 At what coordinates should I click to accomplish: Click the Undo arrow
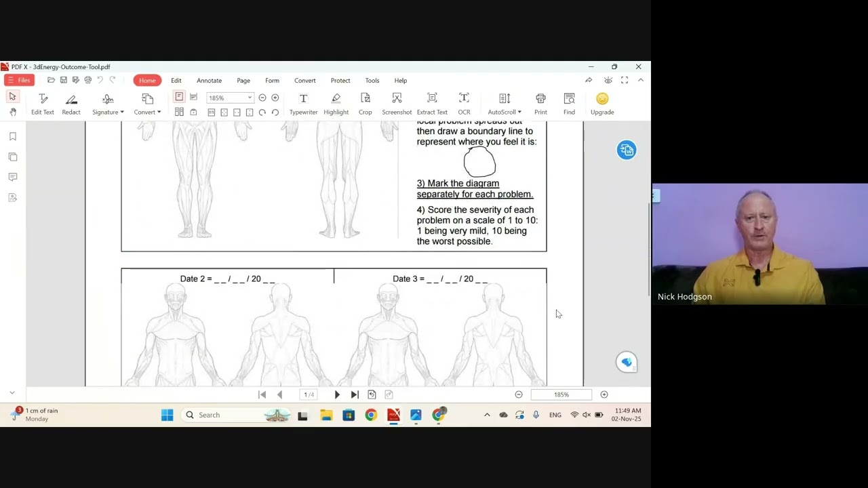pos(100,81)
